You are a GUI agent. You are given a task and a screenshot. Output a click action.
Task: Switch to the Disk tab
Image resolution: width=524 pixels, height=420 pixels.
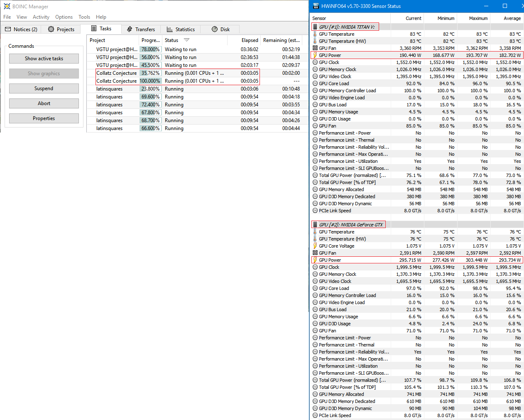(x=220, y=29)
